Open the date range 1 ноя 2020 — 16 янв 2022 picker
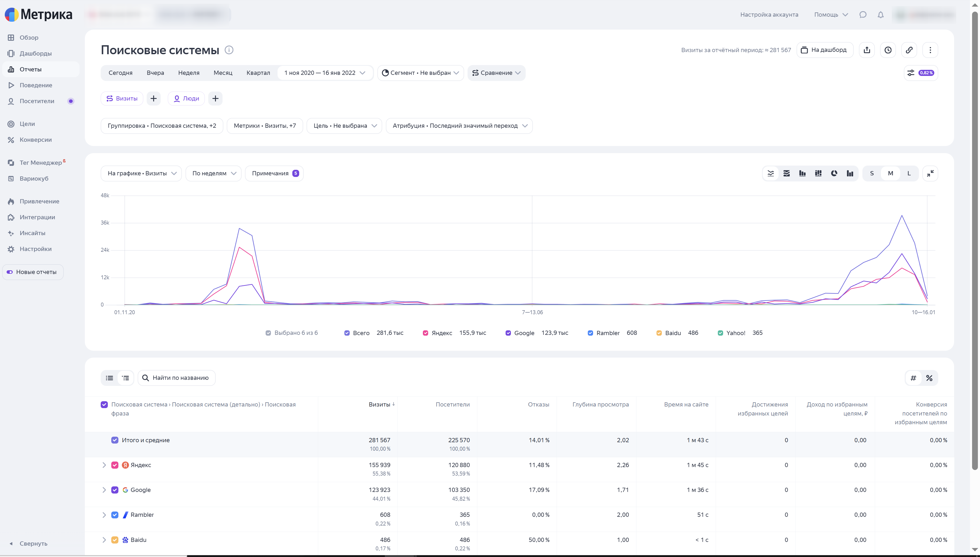Image resolution: width=980 pixels, height=557 pixels. point(325,73)
